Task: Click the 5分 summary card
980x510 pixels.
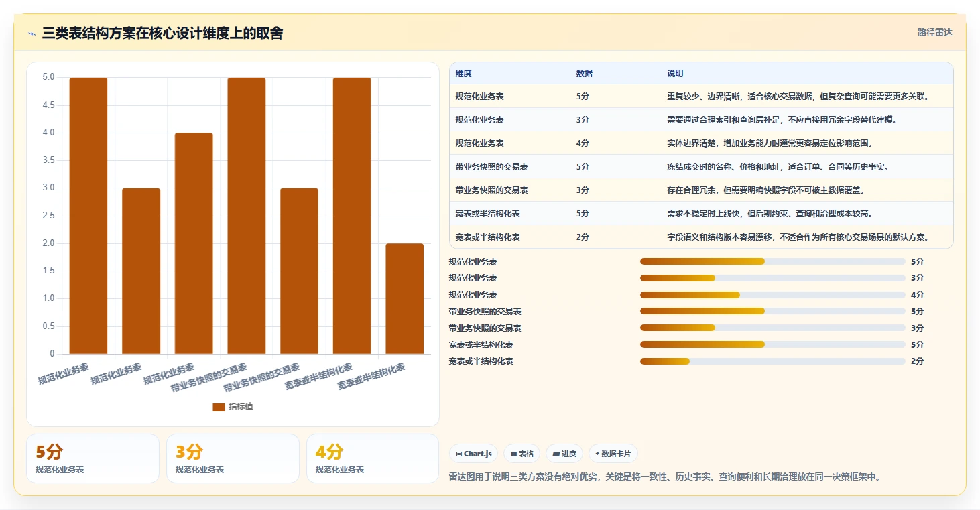Action: [x=93, y=458]
